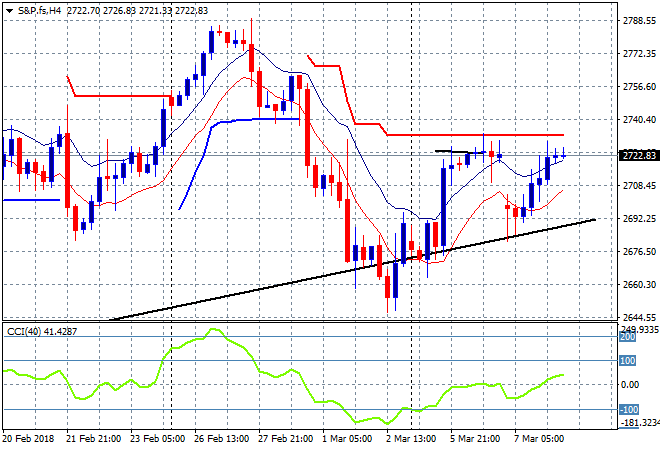Viewport: 660px width, 450px height.
Task: Select the green CCI indicator line
Action: click(x=283, y=375)
